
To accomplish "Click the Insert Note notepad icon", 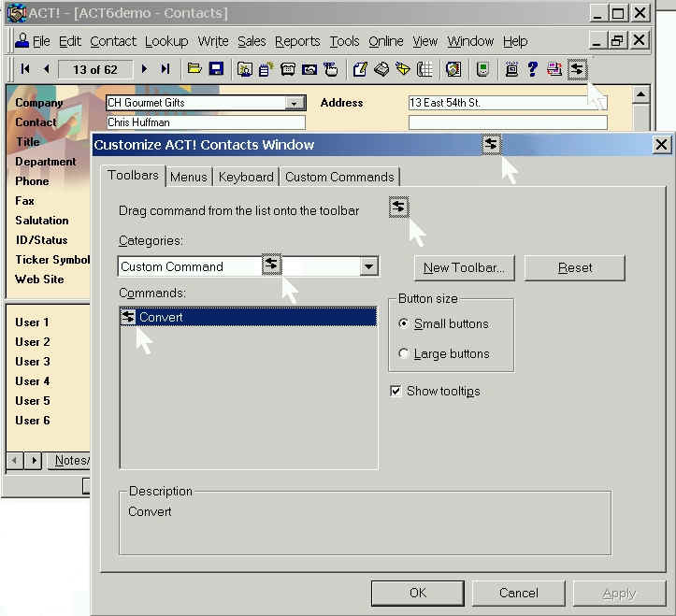I will (266, 69).
